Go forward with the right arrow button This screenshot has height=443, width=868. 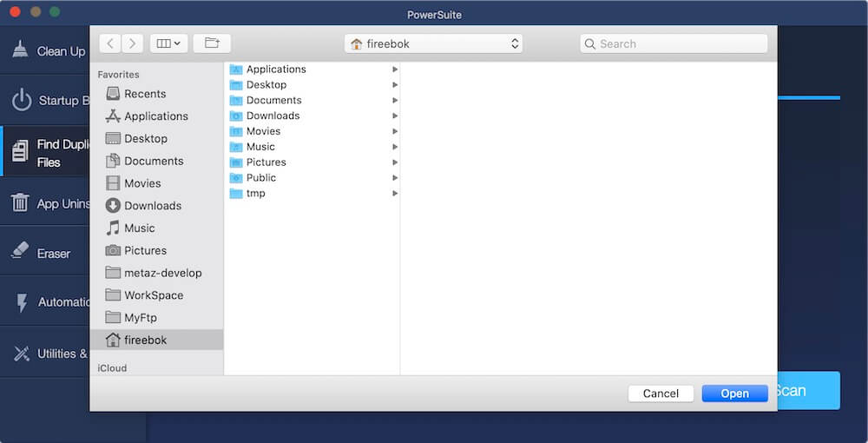pyautogui.click(x=132, y=43)
